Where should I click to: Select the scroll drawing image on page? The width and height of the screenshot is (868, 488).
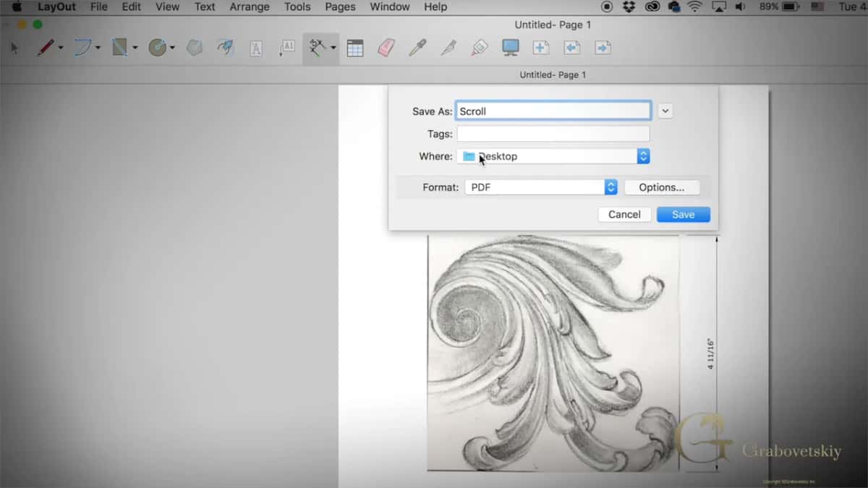553,354
